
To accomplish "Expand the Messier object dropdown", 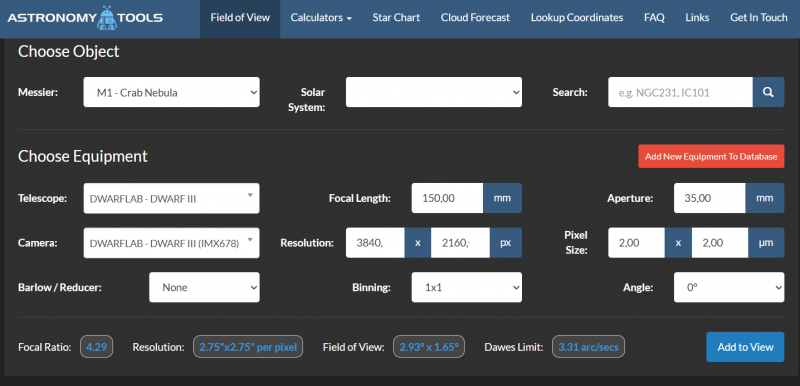I will (x=171, y=92).
